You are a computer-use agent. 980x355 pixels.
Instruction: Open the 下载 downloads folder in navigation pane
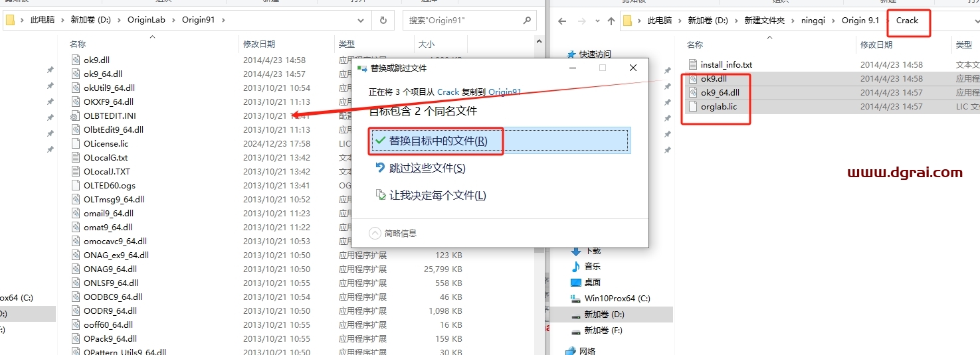click(593, 251)
